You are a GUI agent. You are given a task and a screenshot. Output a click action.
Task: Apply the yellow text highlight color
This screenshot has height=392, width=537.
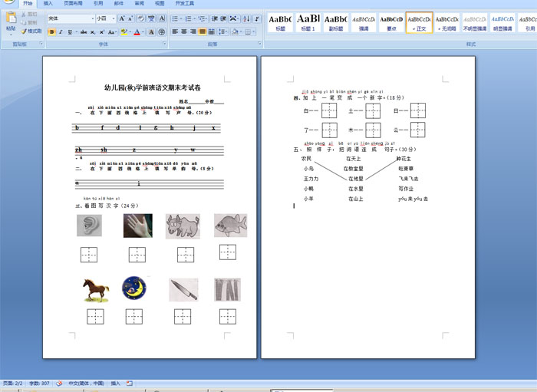point(124,32)
